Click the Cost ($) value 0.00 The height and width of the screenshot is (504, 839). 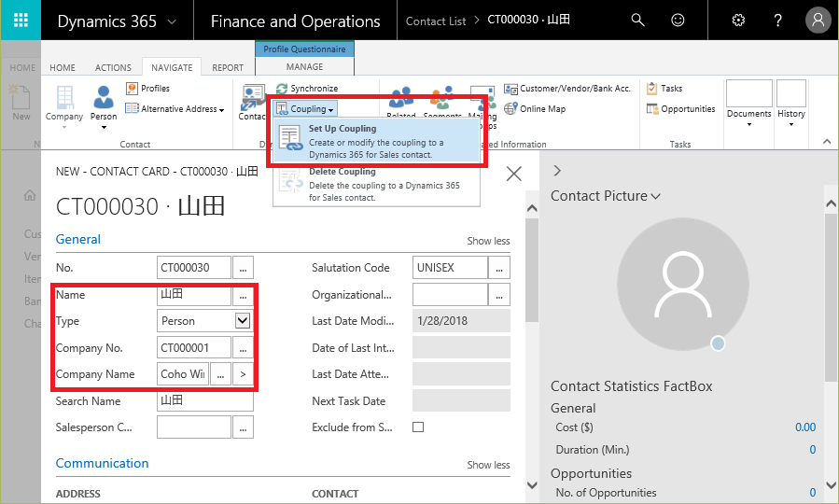805,427
